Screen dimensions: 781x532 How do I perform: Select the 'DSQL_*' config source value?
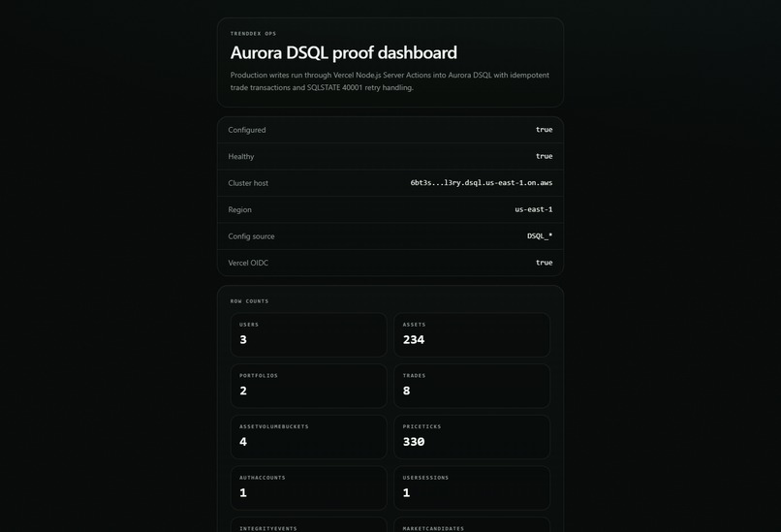[x=540, y=236]
